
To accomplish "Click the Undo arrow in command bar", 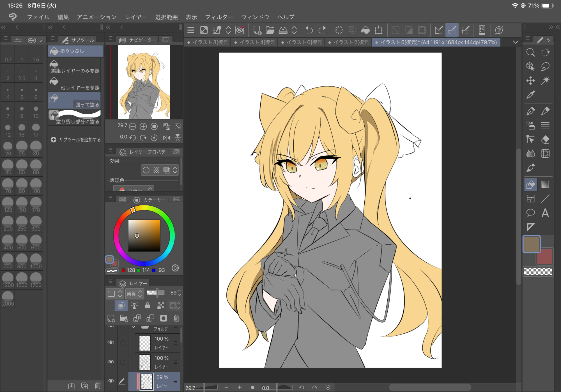I will [309, 30].
